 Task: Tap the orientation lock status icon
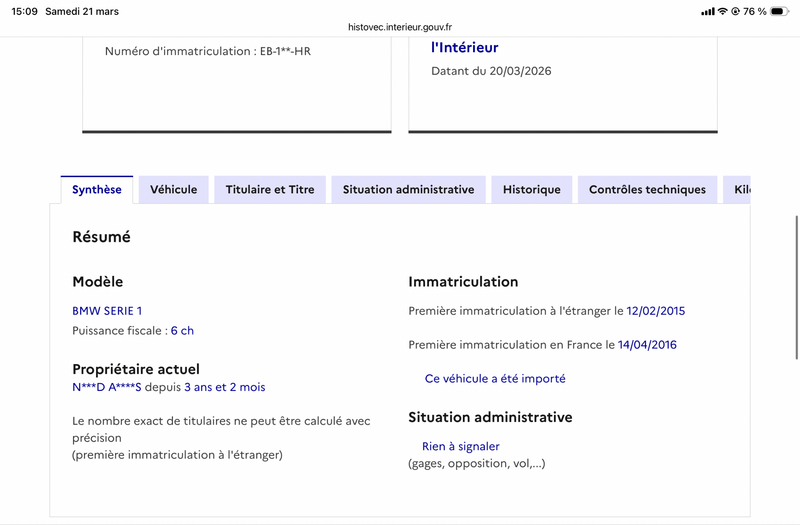[x=736, y=12]
